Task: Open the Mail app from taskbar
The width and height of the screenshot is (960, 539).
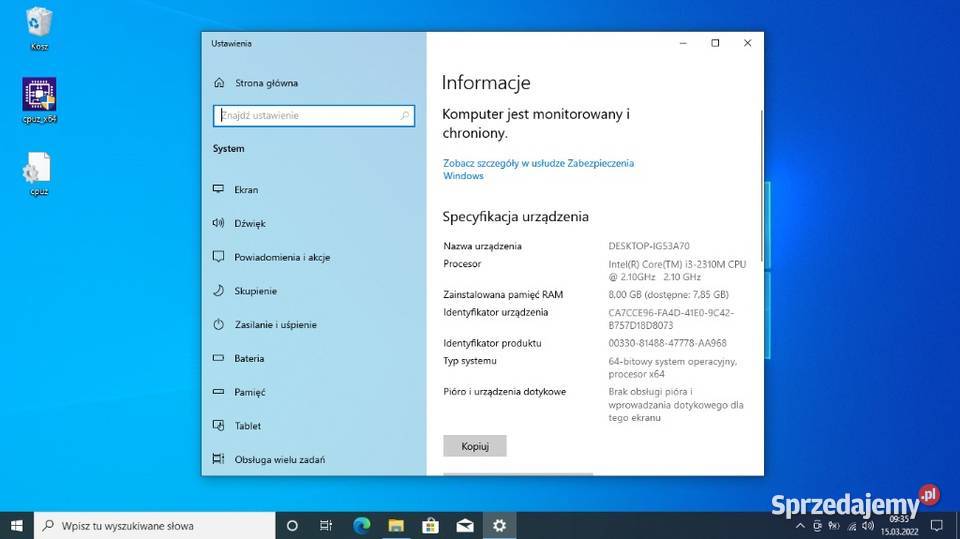Action: pyautogui.click(x=465, y=526)
